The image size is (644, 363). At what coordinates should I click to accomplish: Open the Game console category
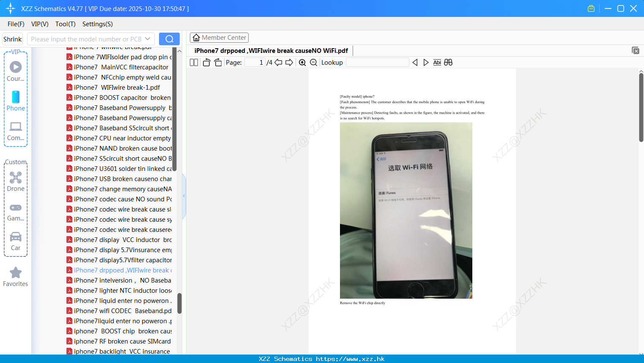(x=16, y=212)
